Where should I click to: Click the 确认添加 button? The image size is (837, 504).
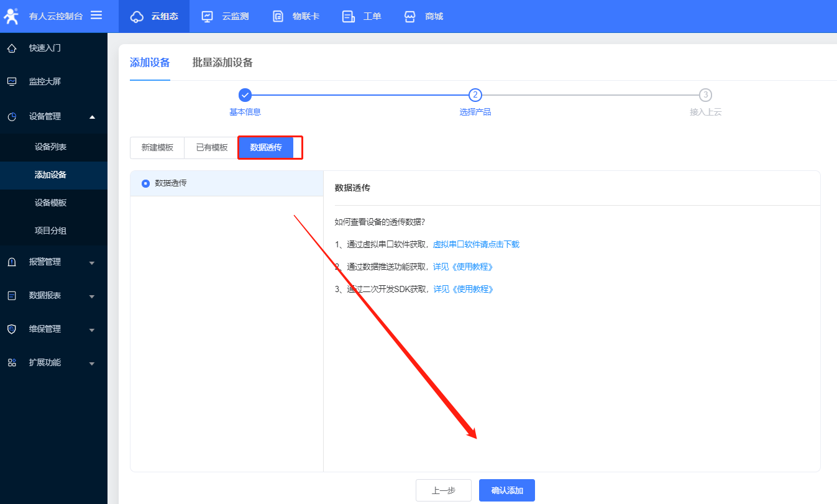pos(506,490)
